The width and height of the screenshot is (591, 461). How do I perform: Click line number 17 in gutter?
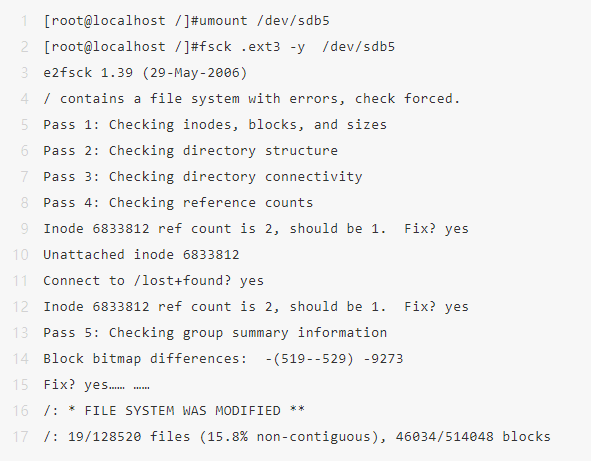pos(21,437)
